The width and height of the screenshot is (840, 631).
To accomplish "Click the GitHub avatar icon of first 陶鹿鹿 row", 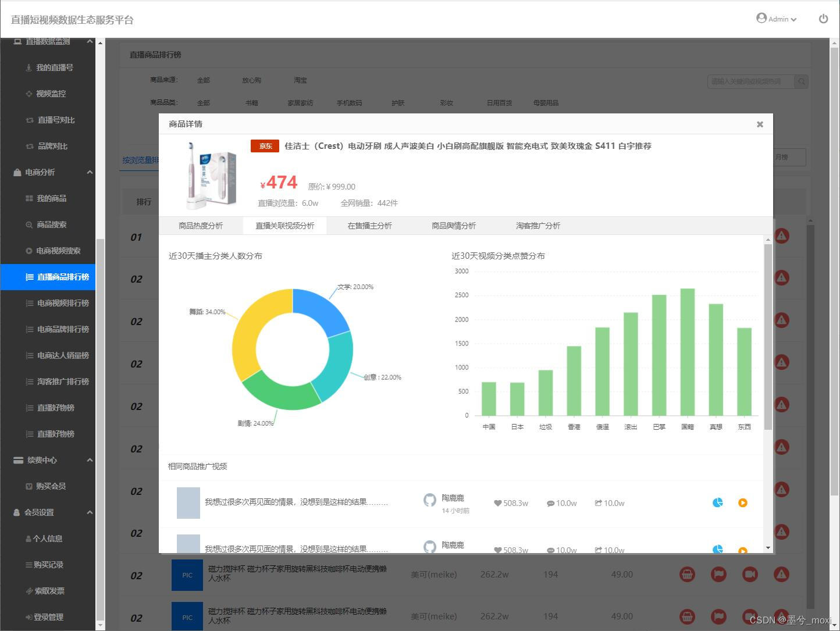I will 430,501.
